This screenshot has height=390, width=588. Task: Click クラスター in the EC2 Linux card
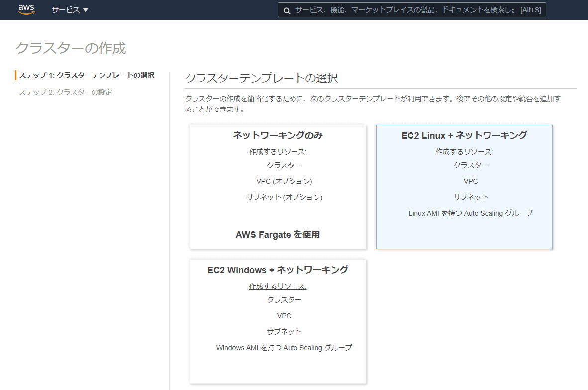coord(471,165)
